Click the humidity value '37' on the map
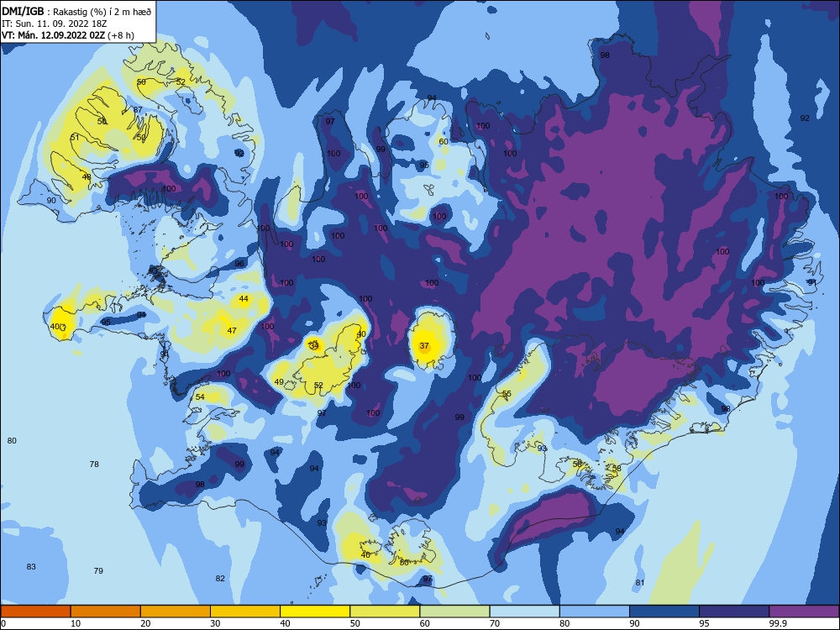 [x=424, y=346]
